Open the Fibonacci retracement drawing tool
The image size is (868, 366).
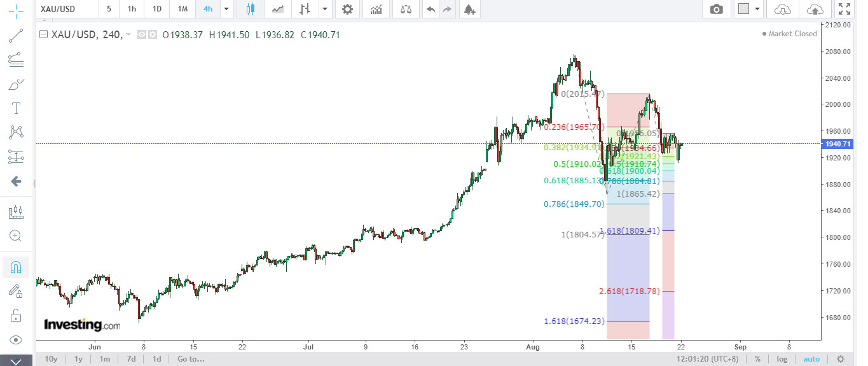16,59
